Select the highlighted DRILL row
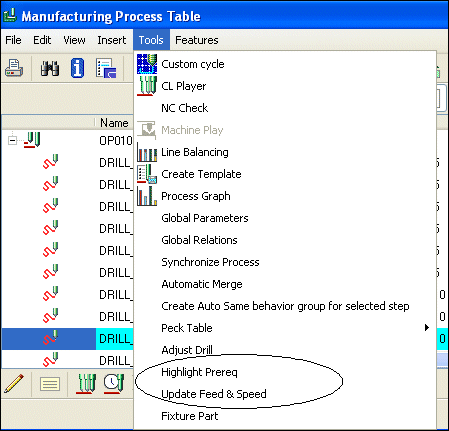This screenshot has height=431, width=449. tap(68, 339)
